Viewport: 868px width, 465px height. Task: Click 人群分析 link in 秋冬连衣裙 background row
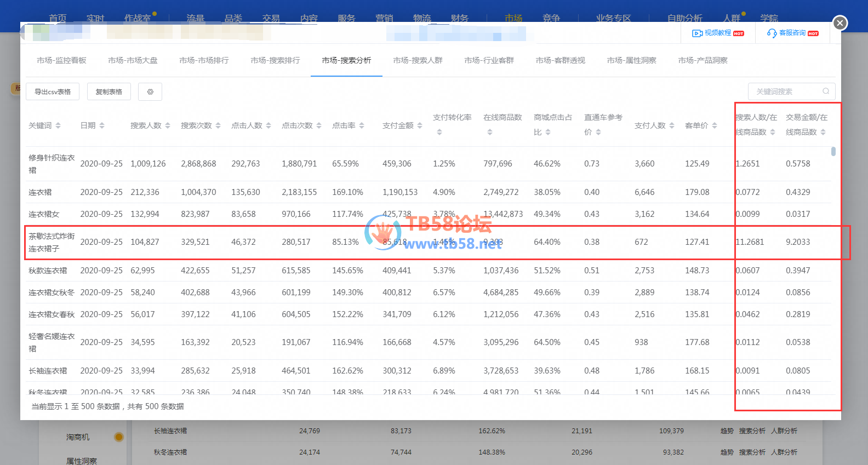click(x=784, y=452)
